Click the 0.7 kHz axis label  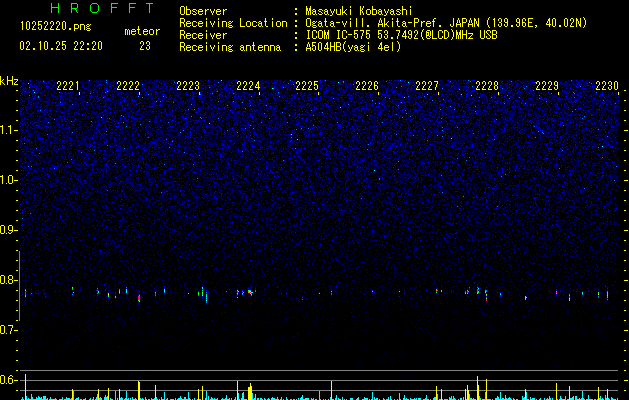[x=8, y=330]
